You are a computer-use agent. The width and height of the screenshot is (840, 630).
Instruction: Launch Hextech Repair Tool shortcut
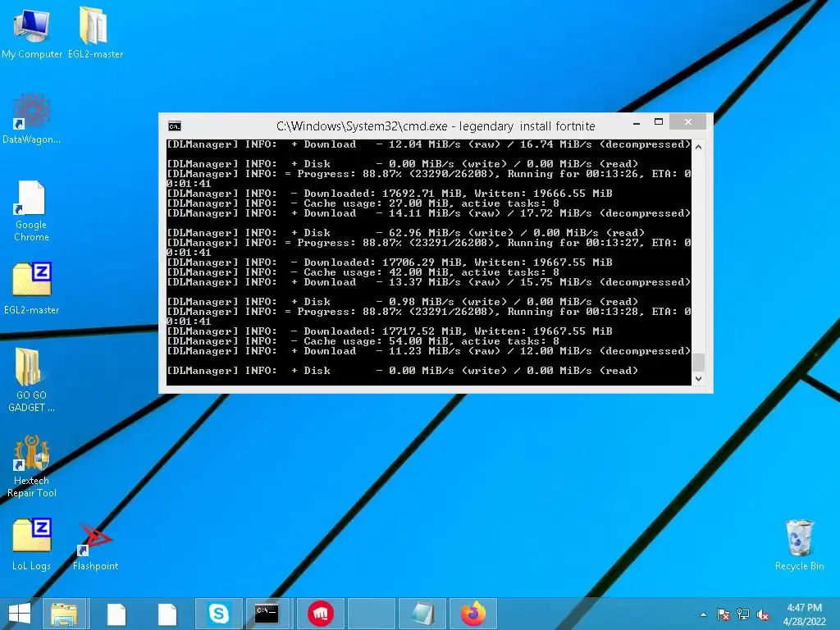pos(32,466)
